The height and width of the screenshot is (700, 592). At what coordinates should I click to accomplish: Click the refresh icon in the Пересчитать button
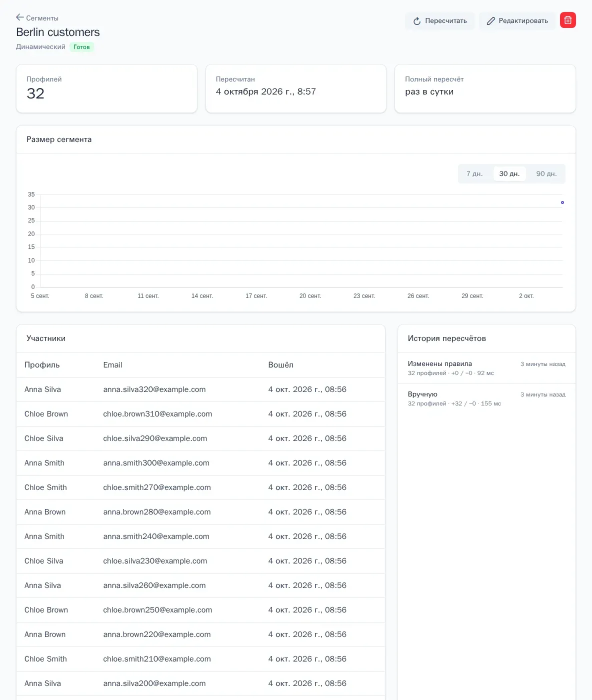pyautogui.click(x=417, y=21)
